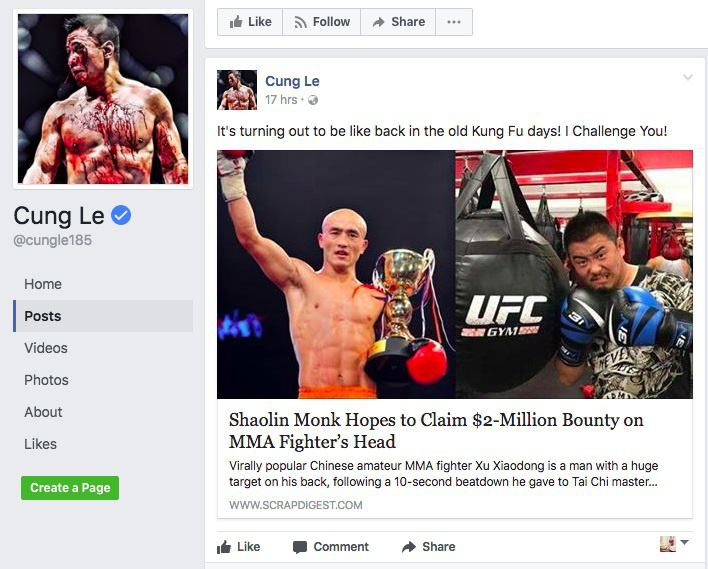Open the Shaolin Monk article headline link
The image size is (708, 569).
(x=436, y=430)
